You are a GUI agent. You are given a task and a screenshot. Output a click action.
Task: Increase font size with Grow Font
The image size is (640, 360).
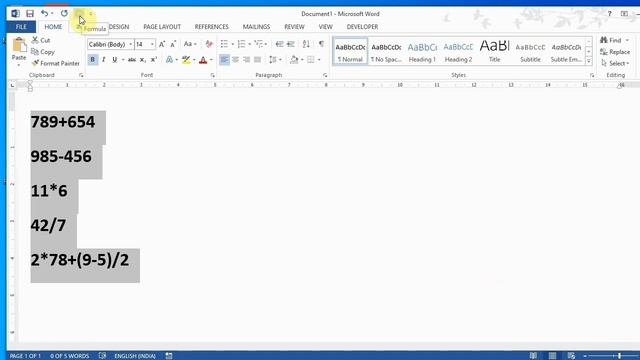pyautogui.click(x=162, y=44)
